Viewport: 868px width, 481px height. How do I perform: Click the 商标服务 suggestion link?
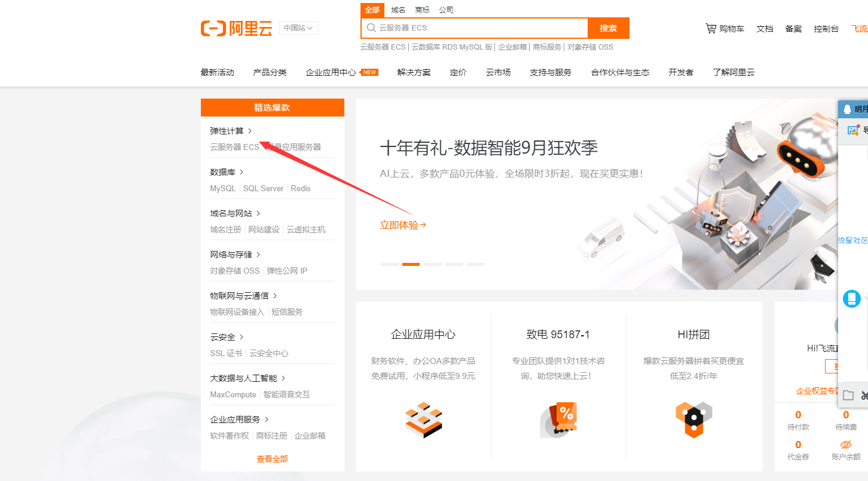[x=547, y=47]
